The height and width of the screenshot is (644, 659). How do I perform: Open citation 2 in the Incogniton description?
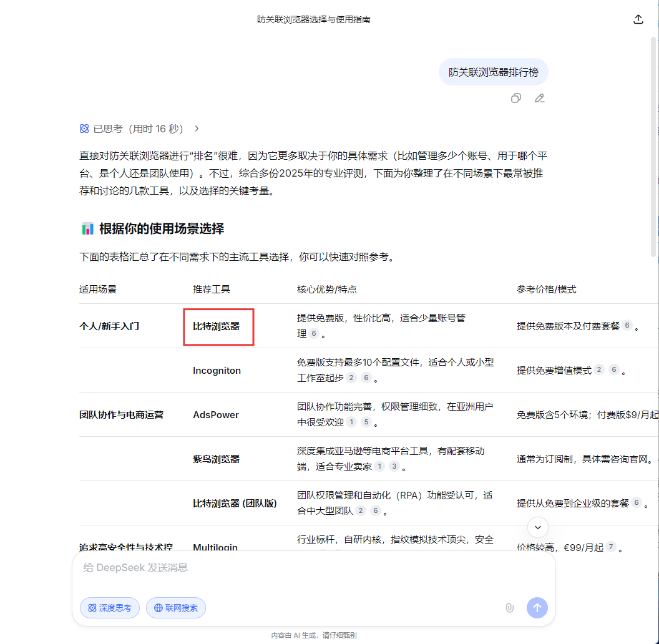coord(351,378)
